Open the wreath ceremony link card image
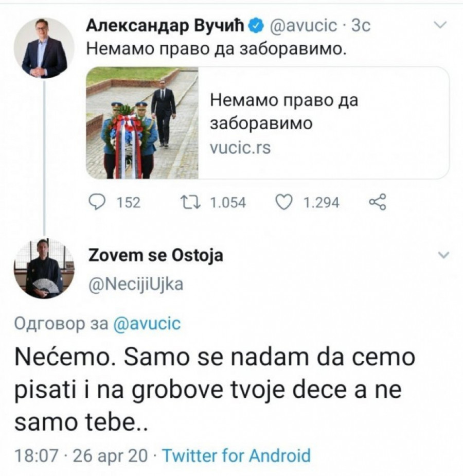This screenshot has width=463, height=476. [x=142, y=123]
